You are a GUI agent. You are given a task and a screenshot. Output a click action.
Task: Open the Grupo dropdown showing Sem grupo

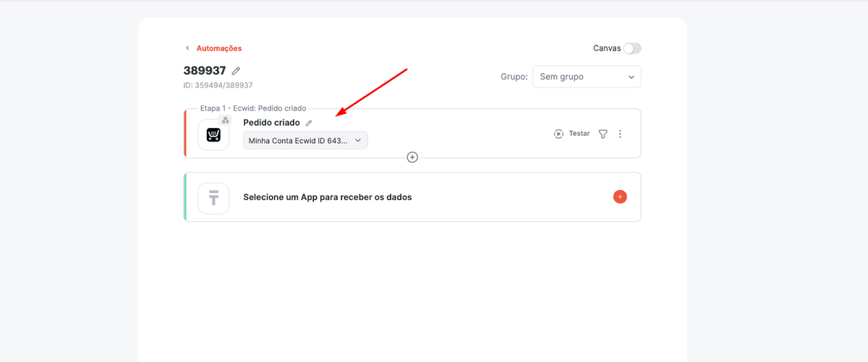pyautogui.click(x=587, y=77)
